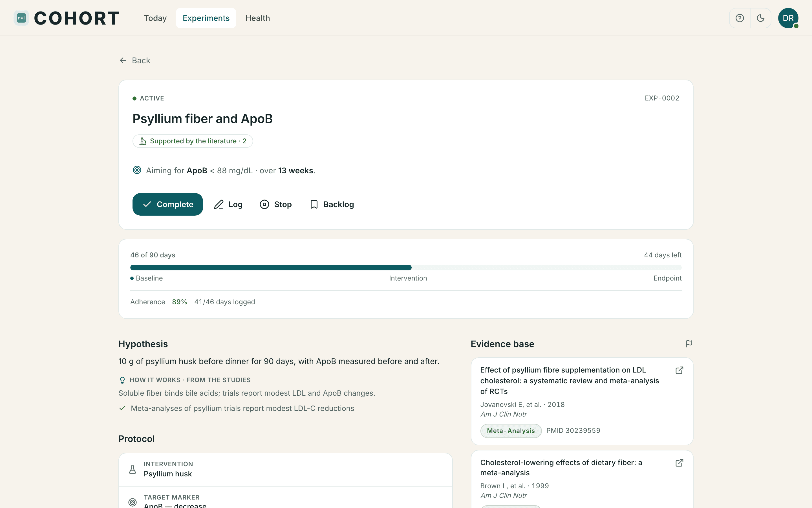The height and width of the screenshot is (508, 812).
Task: Open the Health tab
Action: pyautogui.click(x=258, y=18)
